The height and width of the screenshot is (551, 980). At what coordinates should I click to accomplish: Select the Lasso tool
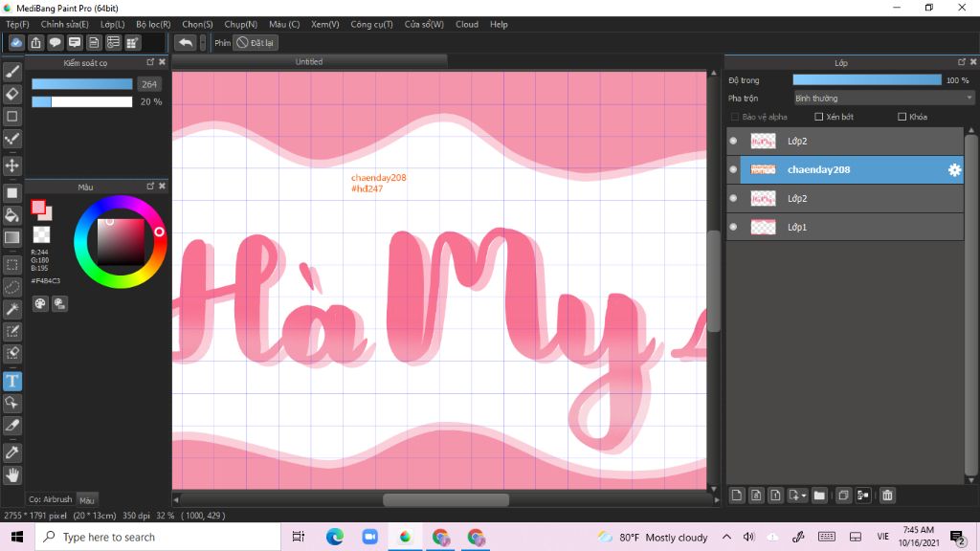pos(11,287)
